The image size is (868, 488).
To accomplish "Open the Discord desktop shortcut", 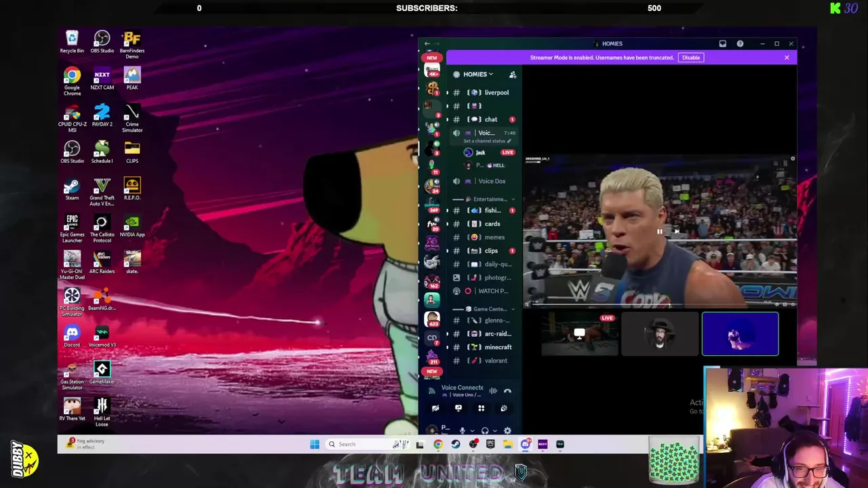I will pyautogui.click(x=72, y=335).
